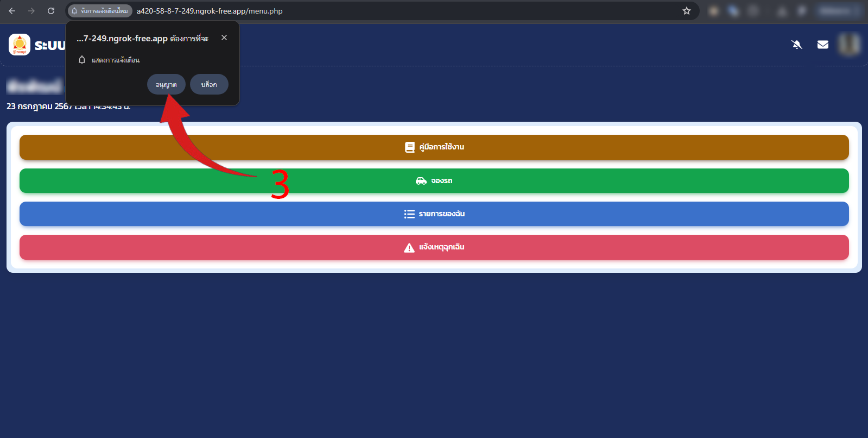This screenshot has height=438, width=868.
Task: Click the notification chip in address bar
Action: (x=100, y=11)
